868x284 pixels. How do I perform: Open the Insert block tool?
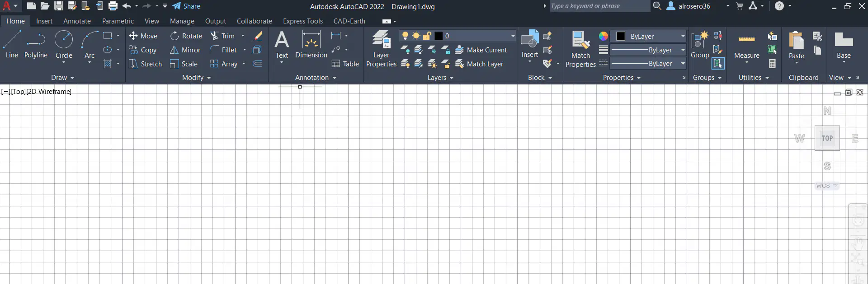point(529,45)
